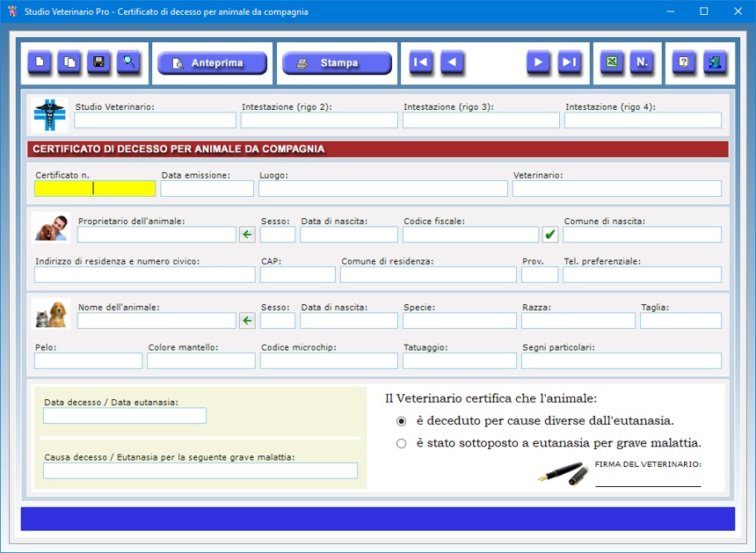Viewport: 756px width, 553px height.
Task: Click the N. numbering button
Action: click(642, 62)
